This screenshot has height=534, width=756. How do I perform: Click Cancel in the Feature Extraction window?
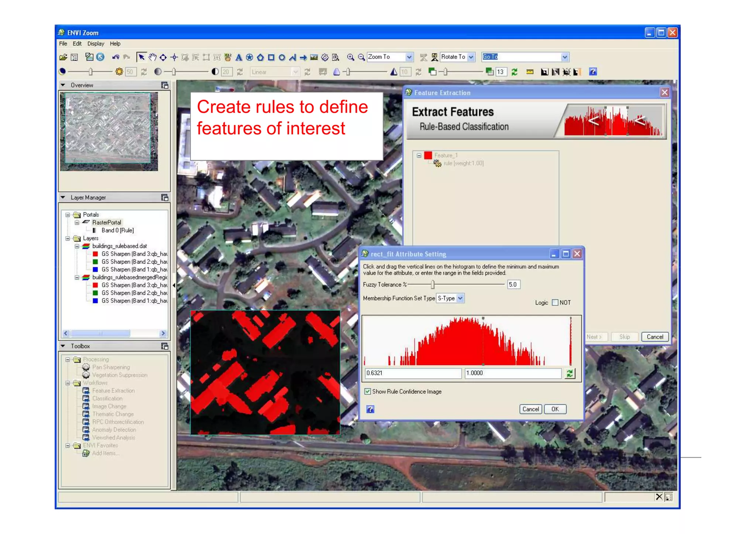655,337
